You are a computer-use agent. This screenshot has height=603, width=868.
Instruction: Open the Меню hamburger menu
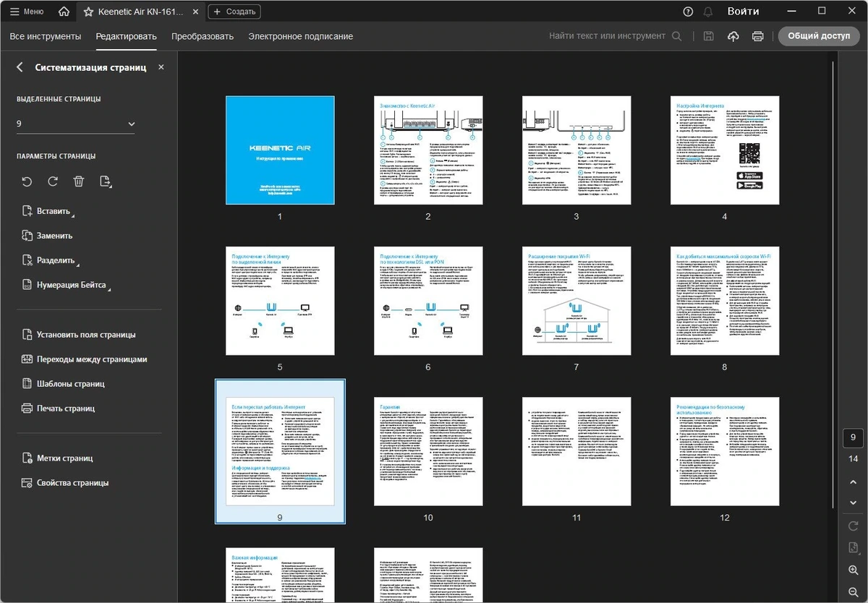pyautogui.click(x=27, y=12)
